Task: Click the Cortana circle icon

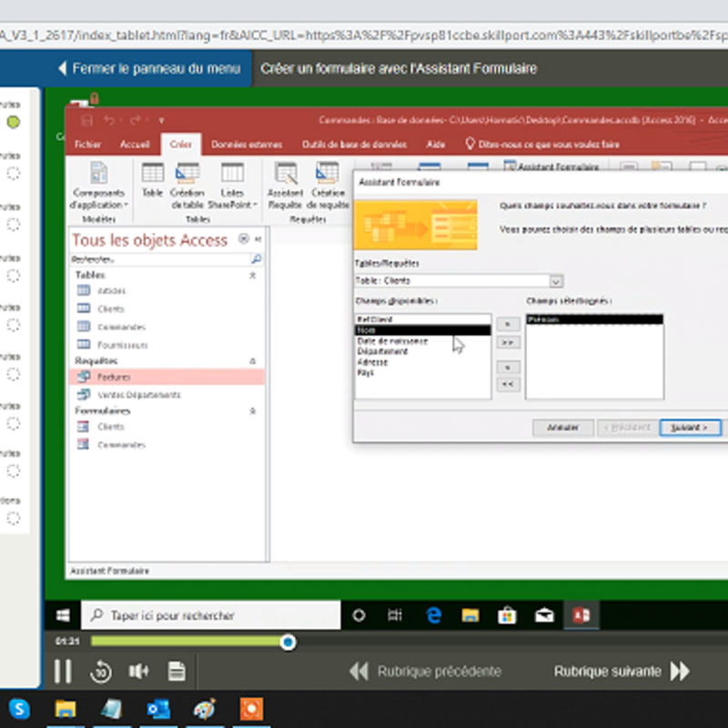Action: 359,616
